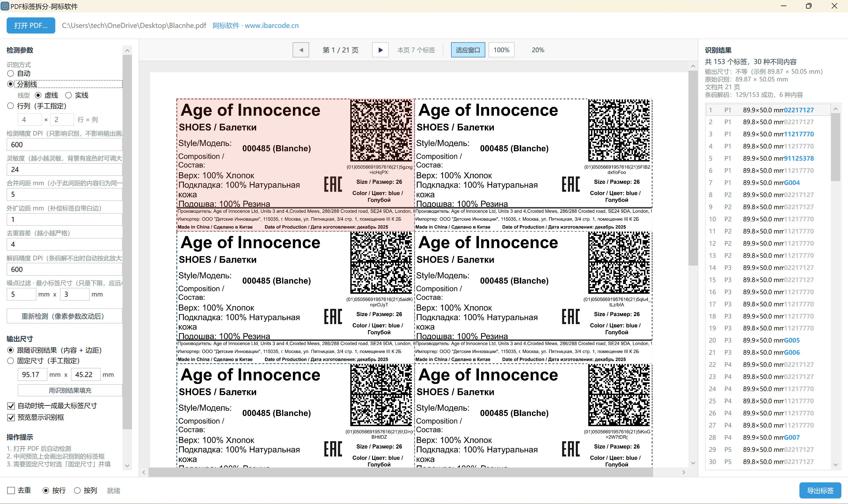Set zoom to 适应窗口
848x504 pixels.
[468, 50]
